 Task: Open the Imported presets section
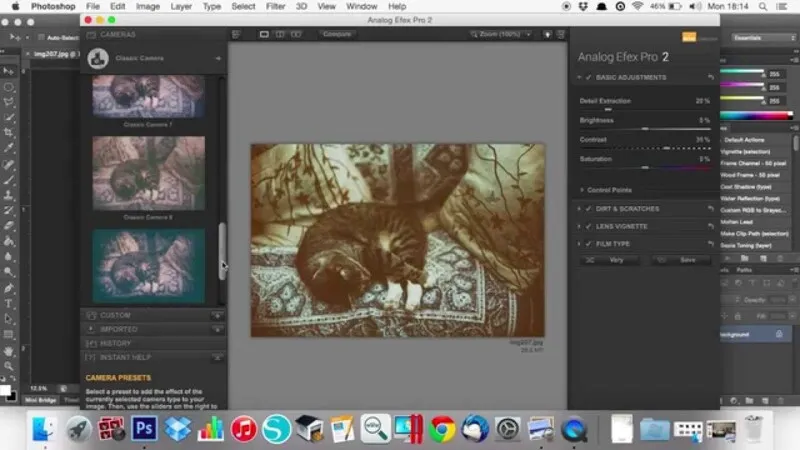click(x=153, y=330)
